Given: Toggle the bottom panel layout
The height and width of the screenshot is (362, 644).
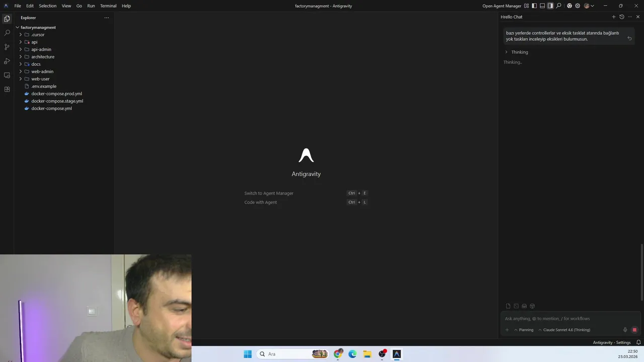Looking at the screenshot, I should coord(542,6).
